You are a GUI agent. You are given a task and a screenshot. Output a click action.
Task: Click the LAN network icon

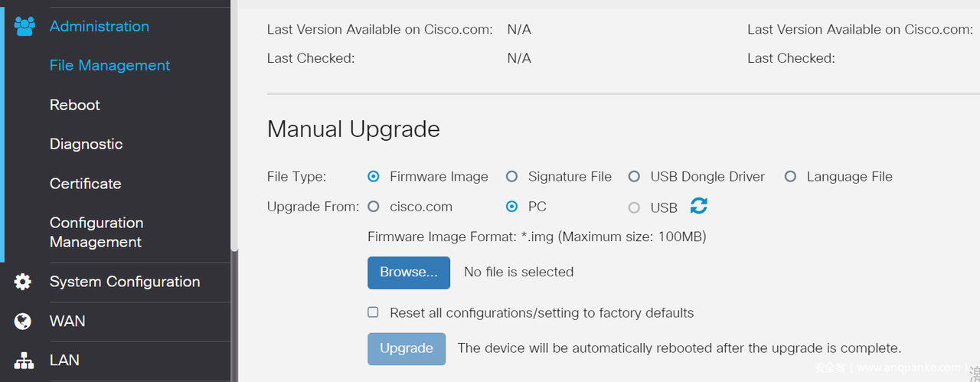tap(24, 361)
